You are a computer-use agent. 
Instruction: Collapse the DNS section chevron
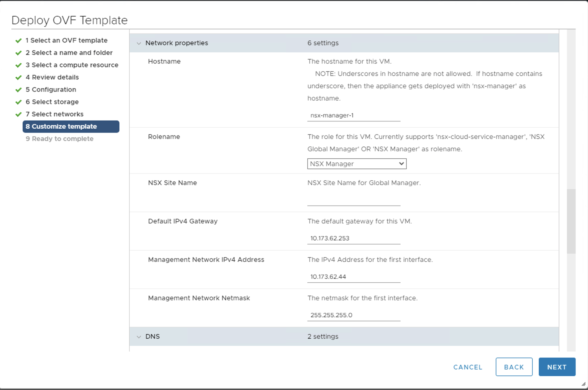click(139, 337)
